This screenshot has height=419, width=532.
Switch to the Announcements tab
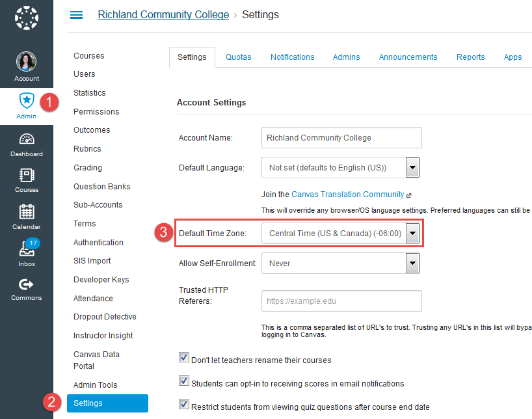(408, 57)
